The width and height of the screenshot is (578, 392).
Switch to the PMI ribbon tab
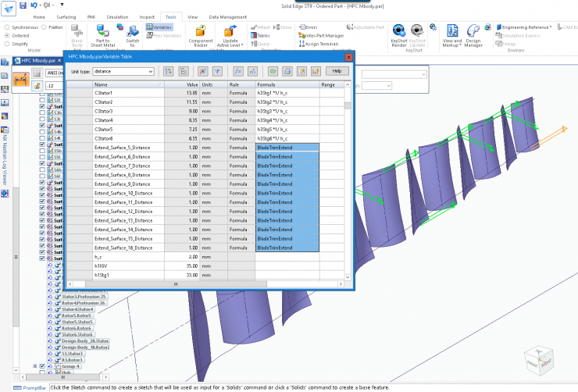click(x=91, y=17)
